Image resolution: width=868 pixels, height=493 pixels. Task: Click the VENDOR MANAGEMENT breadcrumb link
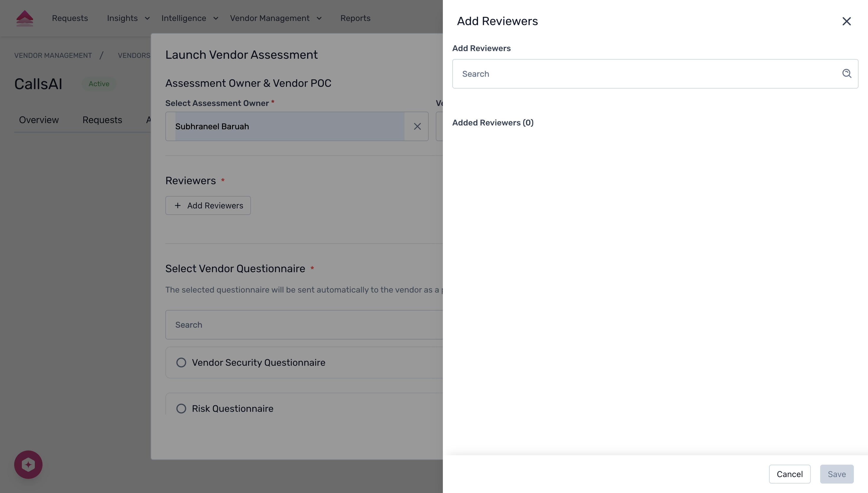(53, 55)
